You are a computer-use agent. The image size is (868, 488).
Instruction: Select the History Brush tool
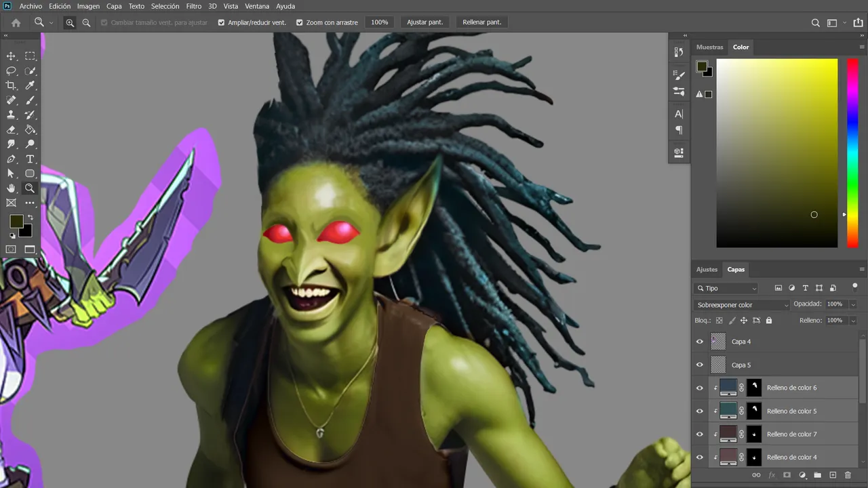coord(30,115)
